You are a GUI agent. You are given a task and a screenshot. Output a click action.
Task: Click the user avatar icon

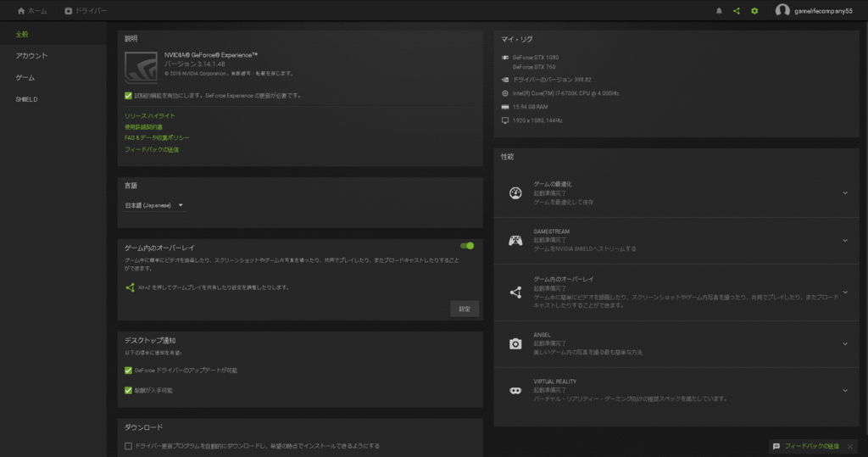coord(782,10)
